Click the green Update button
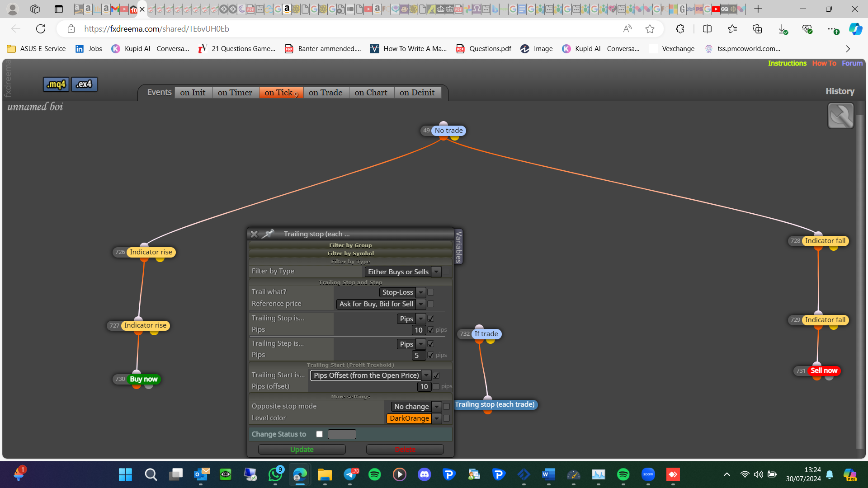This screenshot has width=868, height=488. tap(302, 450)
